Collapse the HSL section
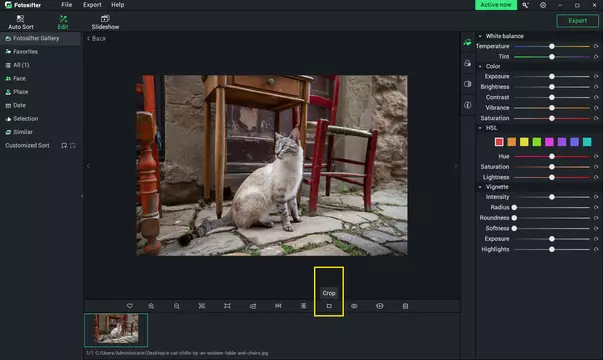The image size is (603, 360). [480, 128]
